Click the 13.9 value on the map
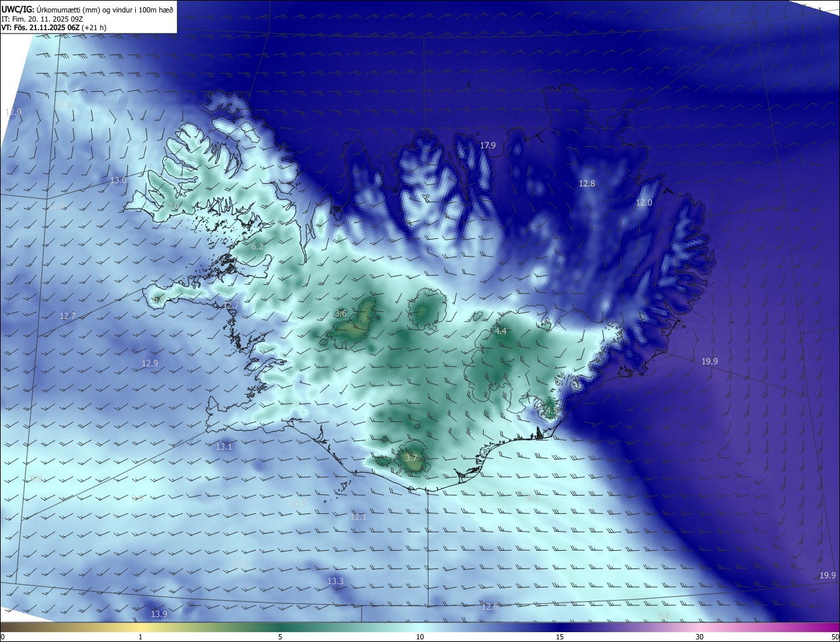This screenshot has height=642, width=840. coord(159,614)
